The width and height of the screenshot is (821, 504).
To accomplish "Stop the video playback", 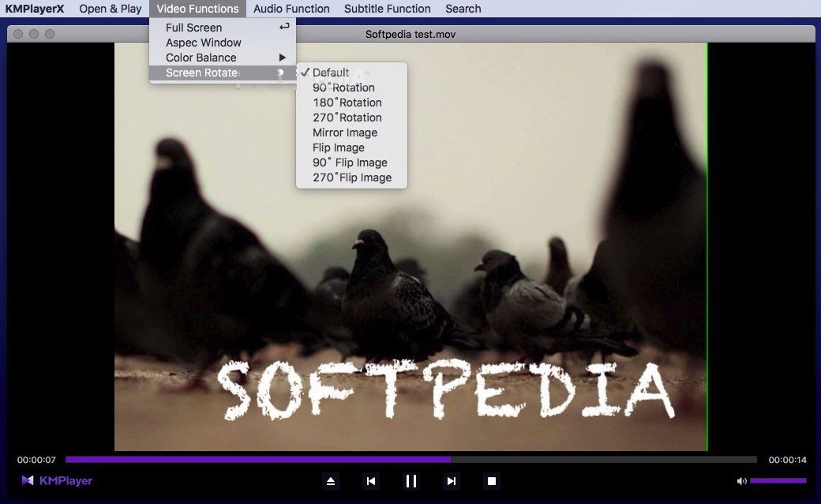I will tap(492, 481).
